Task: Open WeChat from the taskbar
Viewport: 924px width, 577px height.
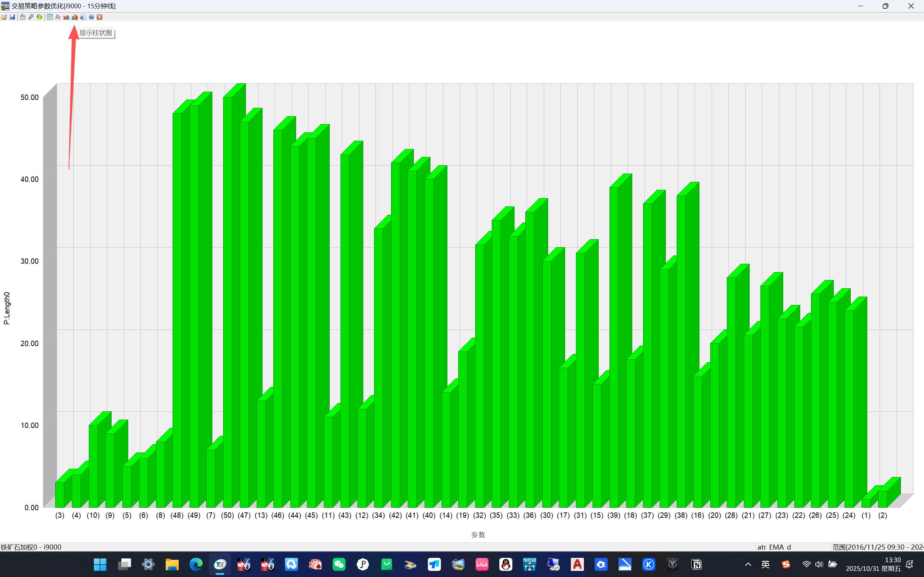Action: pos(339,564)
